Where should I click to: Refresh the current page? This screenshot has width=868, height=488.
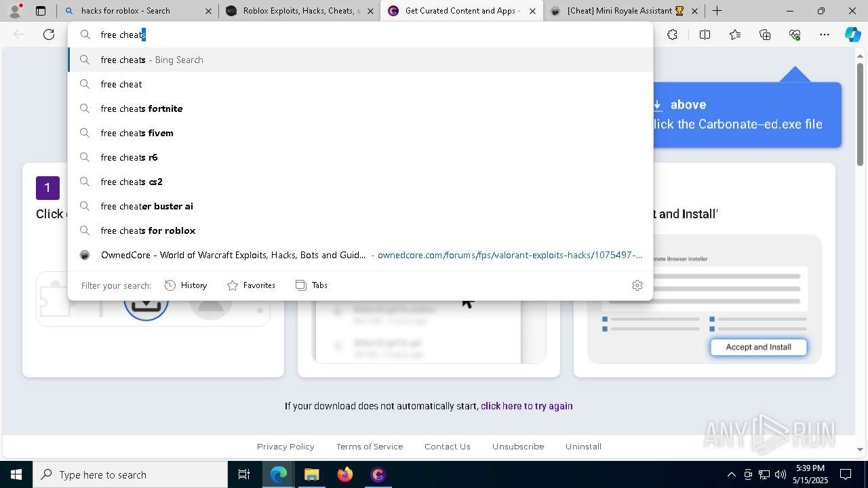[x=49, y=35]
